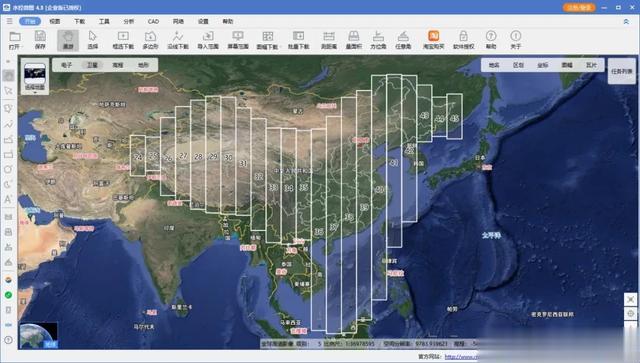
Task: Click the 图幅 overlay button
Action: pyautogui.click(x=567, y=65)
